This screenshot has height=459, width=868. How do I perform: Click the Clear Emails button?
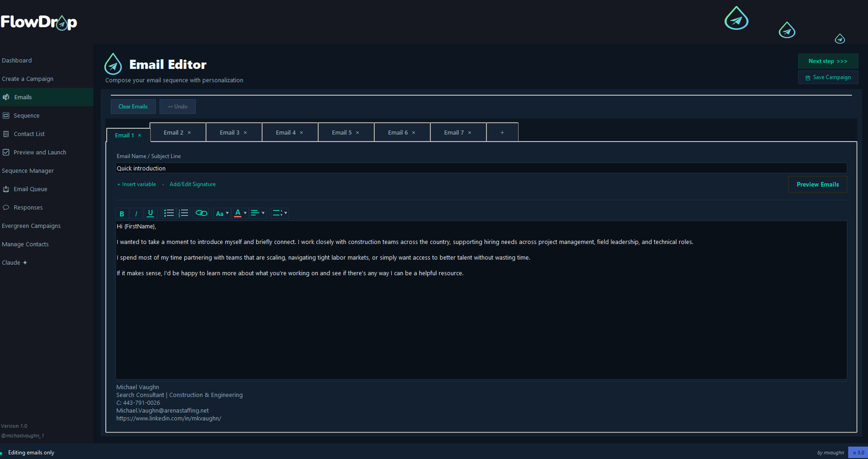tap(133, 107)
